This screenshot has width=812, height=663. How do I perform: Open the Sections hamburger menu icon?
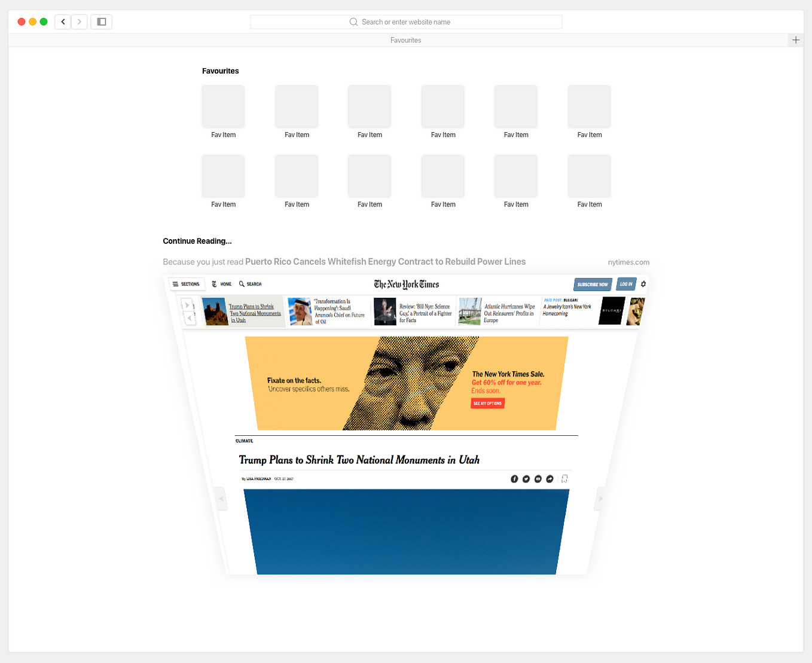point(175,284)
